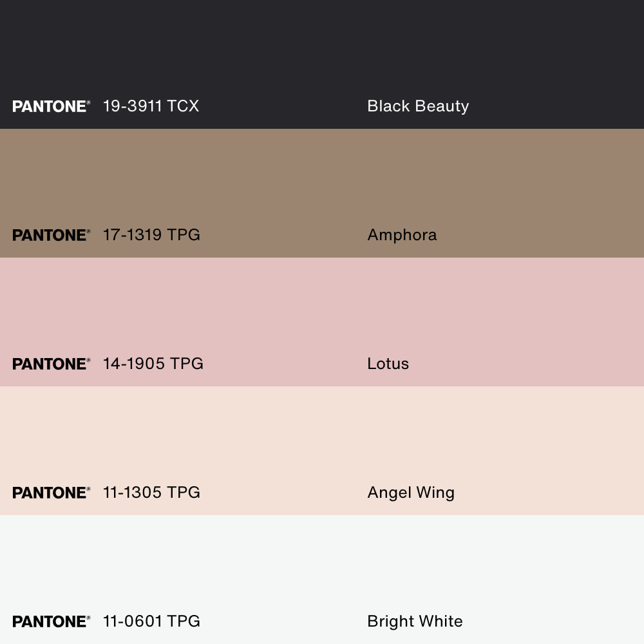This screenshot has width=644, height=644.
Task: Click the 19-3911 TCX color code
Action: click(x=151, y=106)
